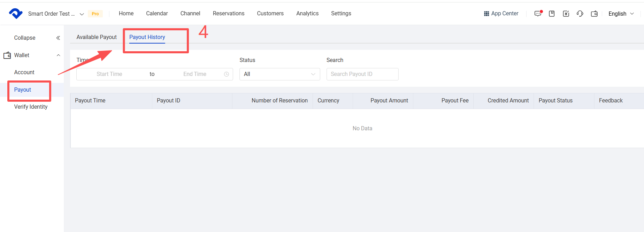The height and width of the screenshot is (232, 644).
Task: Click the clock icon in time range
Action: coord(227,74)
